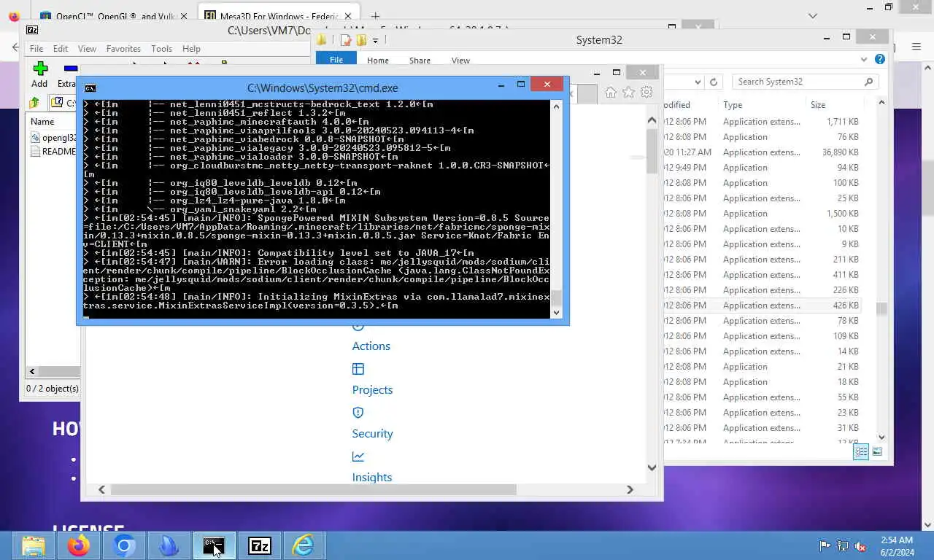Select the README file in 7-Zip list

54,152
